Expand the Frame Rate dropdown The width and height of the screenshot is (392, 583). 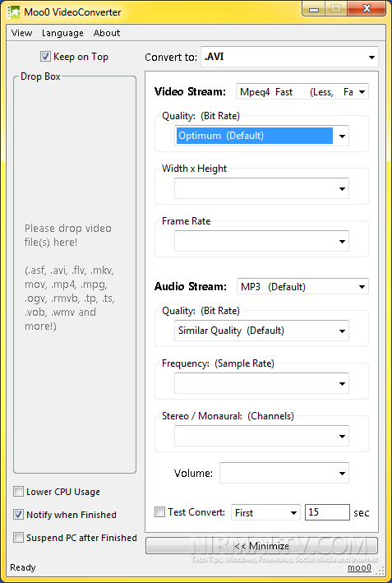click(x=261, y=241)
